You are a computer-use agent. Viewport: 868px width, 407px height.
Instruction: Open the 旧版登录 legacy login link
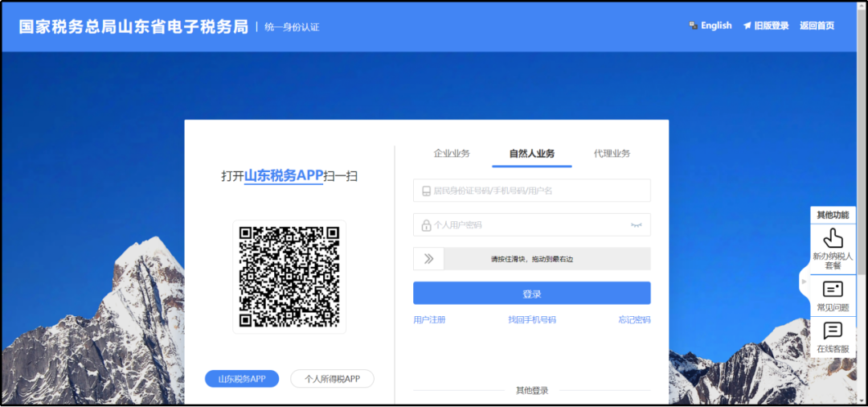771,26
